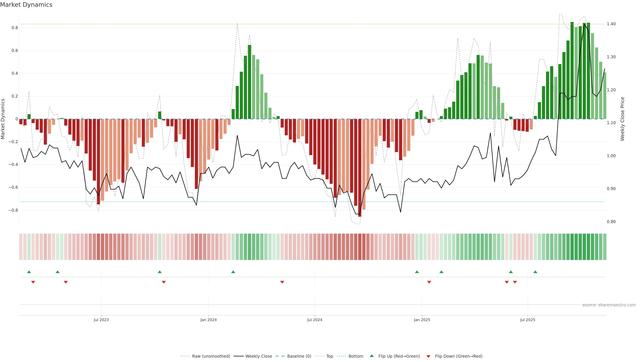644x362 pixels.
Task: Click the leftmost green Flip Up triangle marker
Action: [29, 272]
